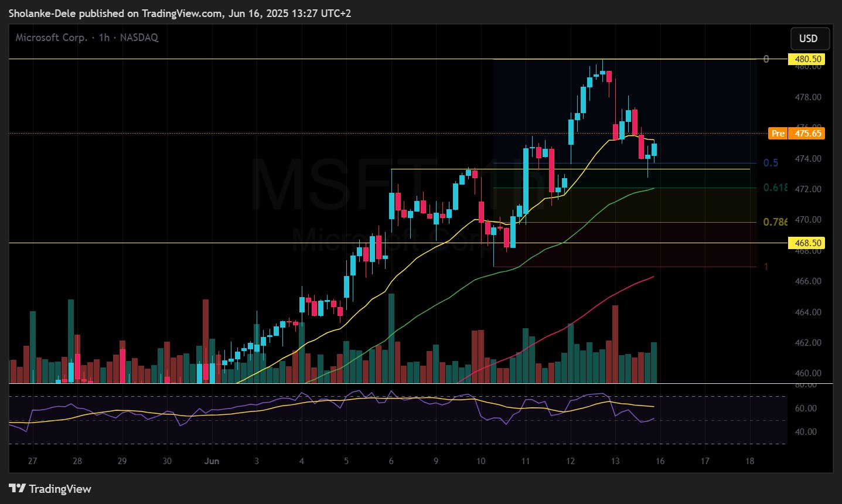This screenshot has width=842, height=504.
Task: Click the 468.50 yellow price label
Action: click(x=807, y=243)
